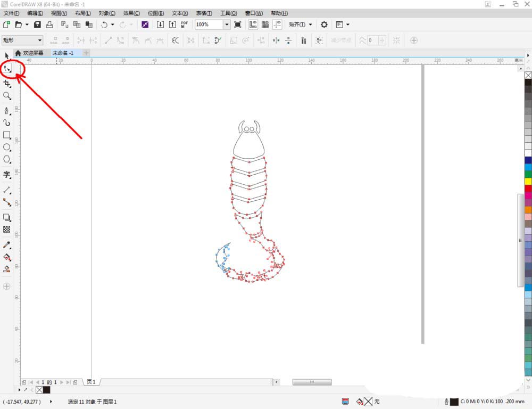
Task: Select the Transparency checkerboard tool
Action: tap(7, 230)
